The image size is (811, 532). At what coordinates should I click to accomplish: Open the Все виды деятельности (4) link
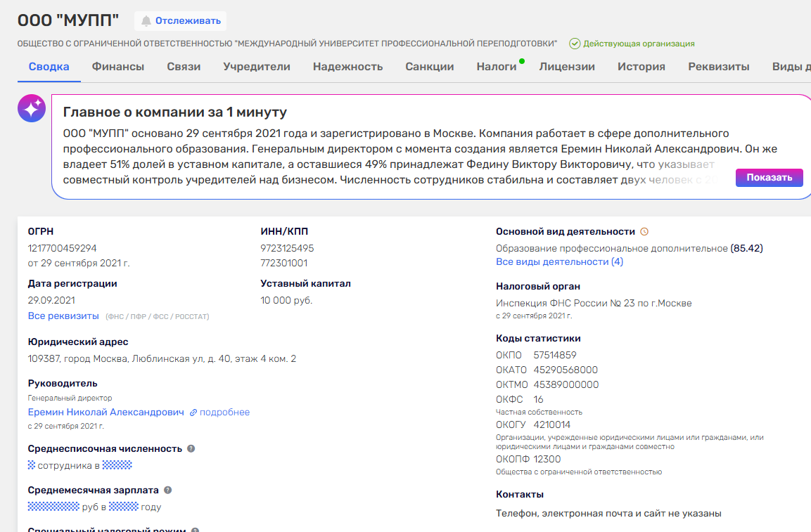tap(559, 261)
